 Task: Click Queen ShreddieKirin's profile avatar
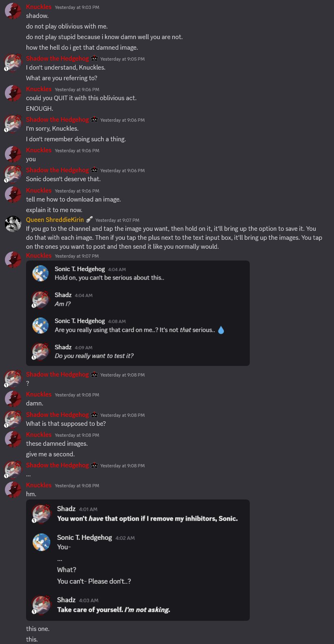(x=13, y=224)
